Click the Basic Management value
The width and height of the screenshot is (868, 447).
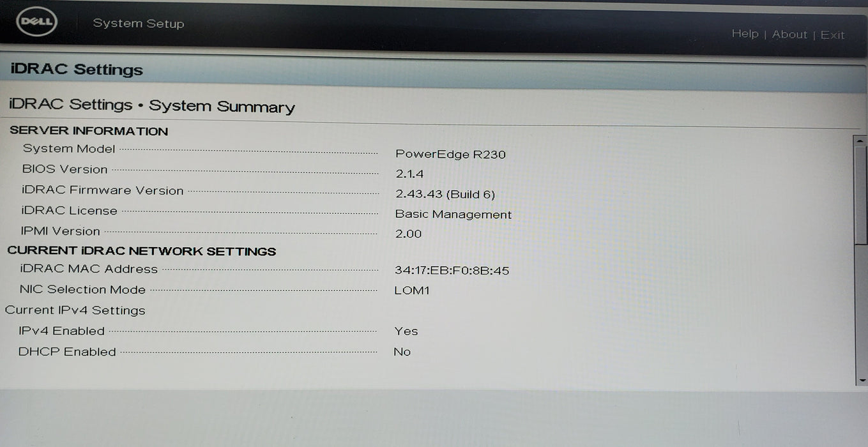tap(453, 215)
